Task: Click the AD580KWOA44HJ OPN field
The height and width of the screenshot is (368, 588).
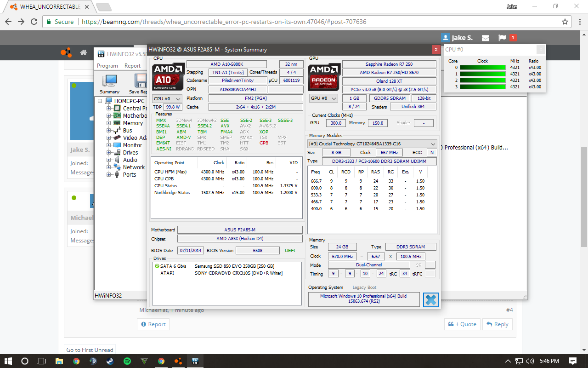Action: (x=237, y=90)
